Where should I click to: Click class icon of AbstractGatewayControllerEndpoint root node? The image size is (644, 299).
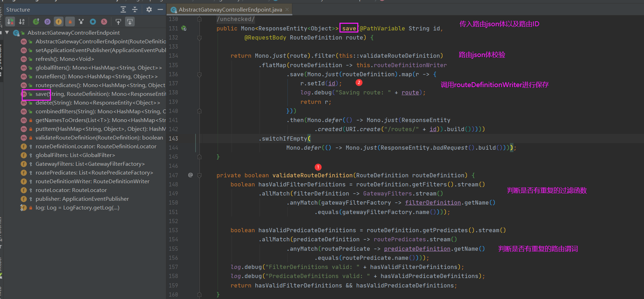point(16,33)
